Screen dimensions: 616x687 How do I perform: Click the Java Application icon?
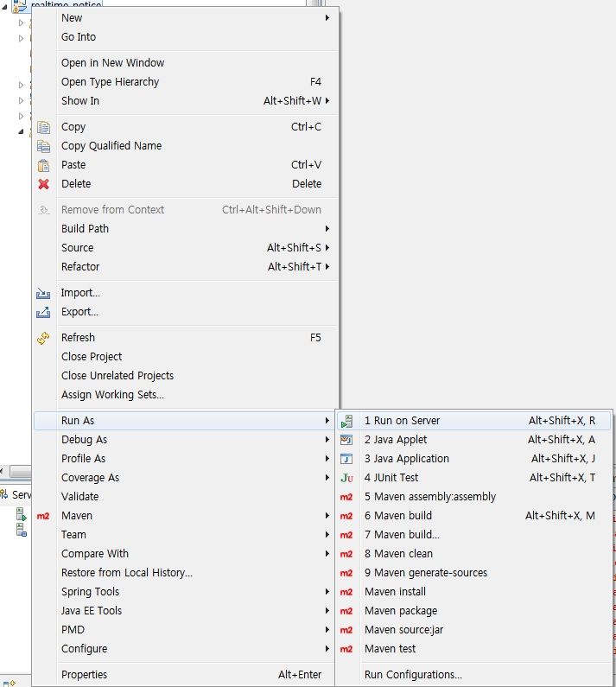[x=346, y=459]
